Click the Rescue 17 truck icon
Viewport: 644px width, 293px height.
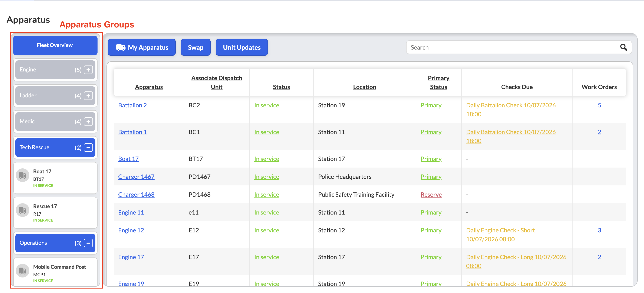coord(23,210)
